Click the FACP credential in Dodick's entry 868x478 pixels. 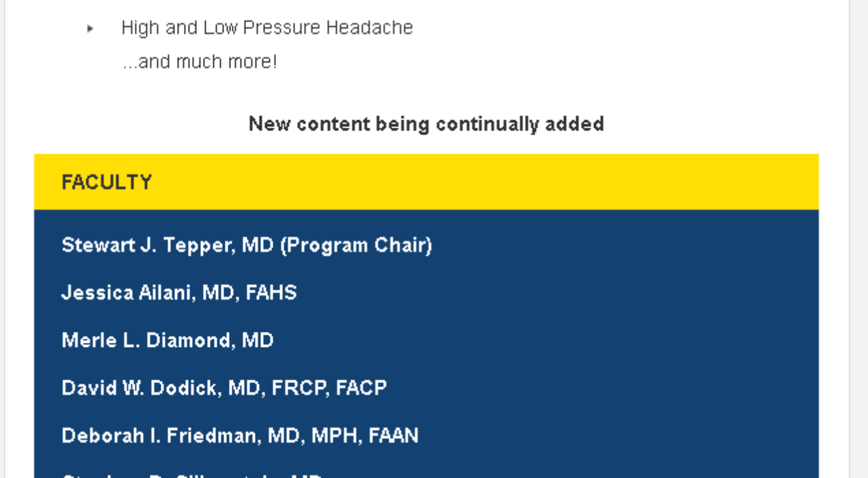(x=362, y=388)
